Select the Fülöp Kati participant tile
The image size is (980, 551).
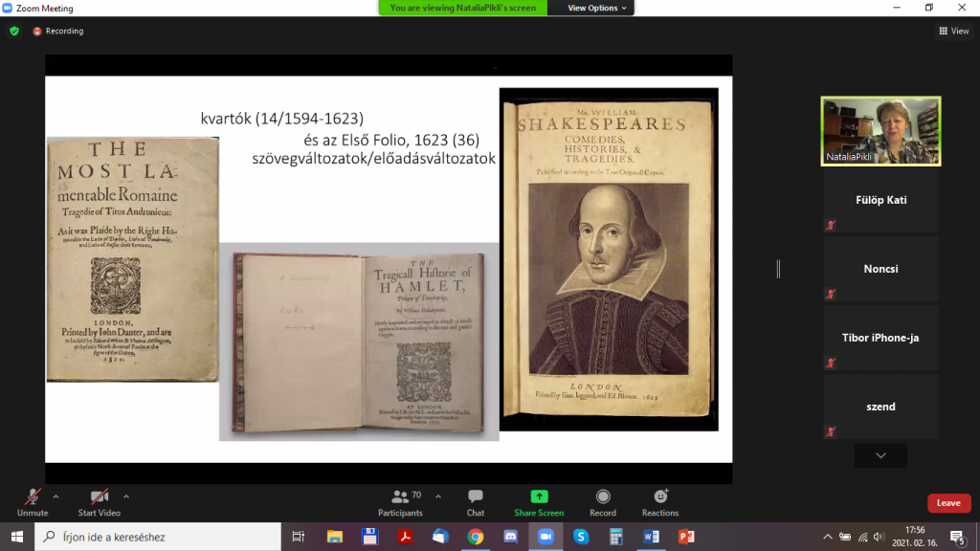point(880,201)
